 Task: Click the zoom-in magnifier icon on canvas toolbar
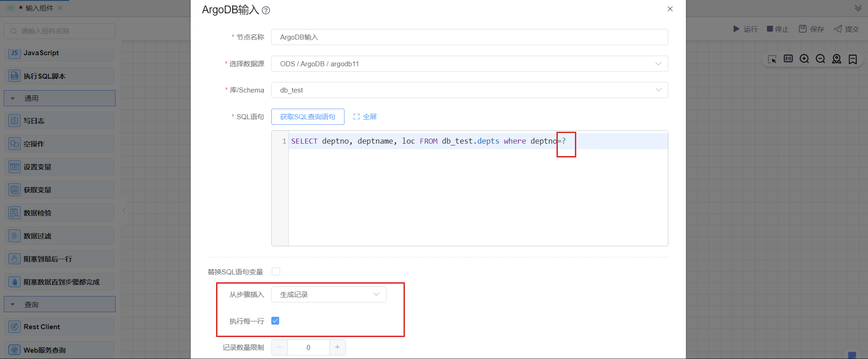pos(804,59)
